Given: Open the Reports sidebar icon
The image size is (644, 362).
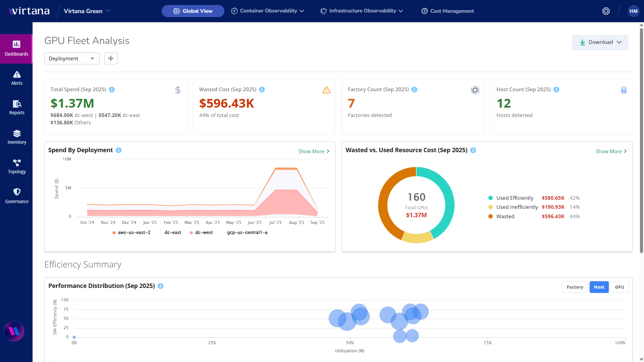Looking at the screenshot, I should tap(17, 107).
